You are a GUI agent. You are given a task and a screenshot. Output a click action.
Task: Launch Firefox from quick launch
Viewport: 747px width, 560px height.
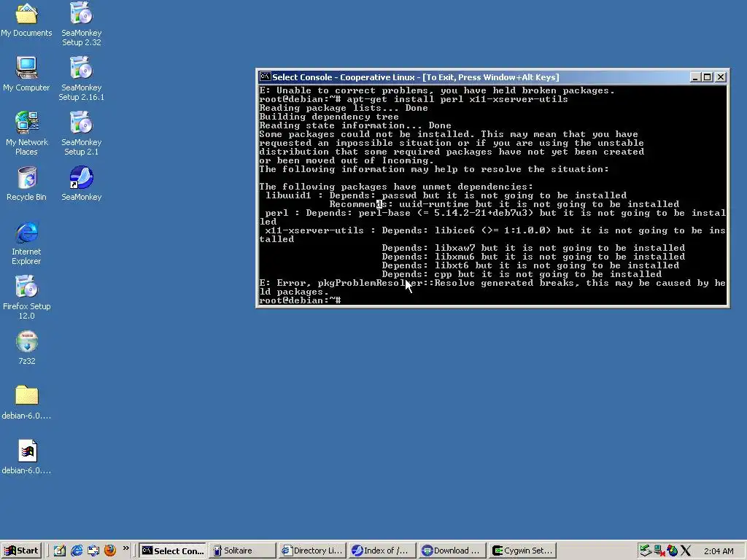click(x=110, y=551)
